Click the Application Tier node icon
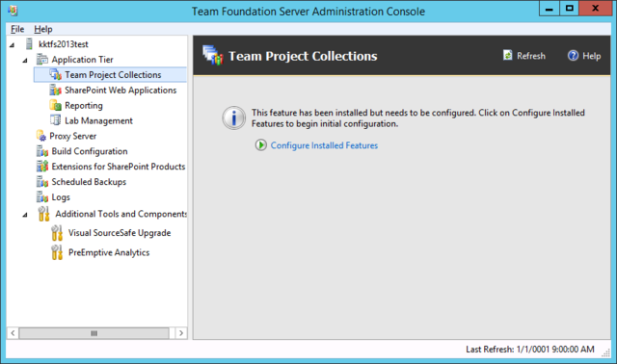Screen dimensions: 617x364 tap(42, 60)
